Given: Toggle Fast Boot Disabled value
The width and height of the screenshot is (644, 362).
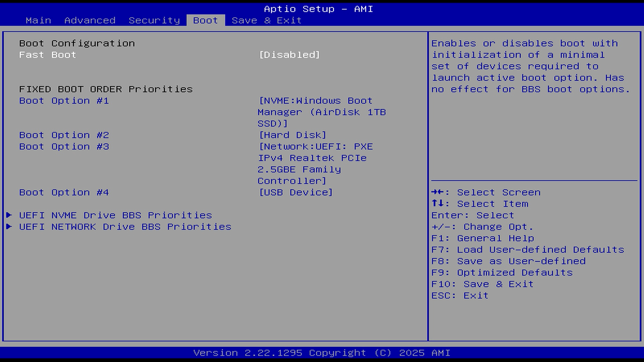Looking at the screenshot, I should pyautogui.click(x=289, y=55).
